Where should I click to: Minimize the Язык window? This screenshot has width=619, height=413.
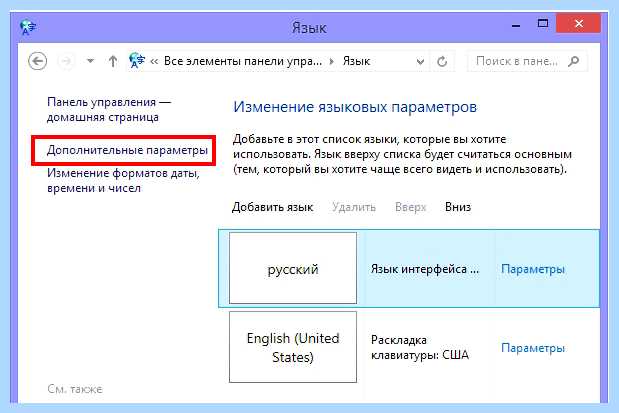(x=516, y=25)
